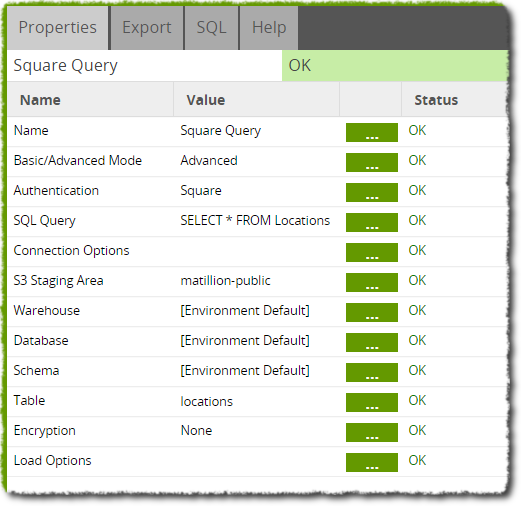Viewport: 521px width, 506px height.
Task: Open the SQL tab
Action: click(x=211, y=28)
